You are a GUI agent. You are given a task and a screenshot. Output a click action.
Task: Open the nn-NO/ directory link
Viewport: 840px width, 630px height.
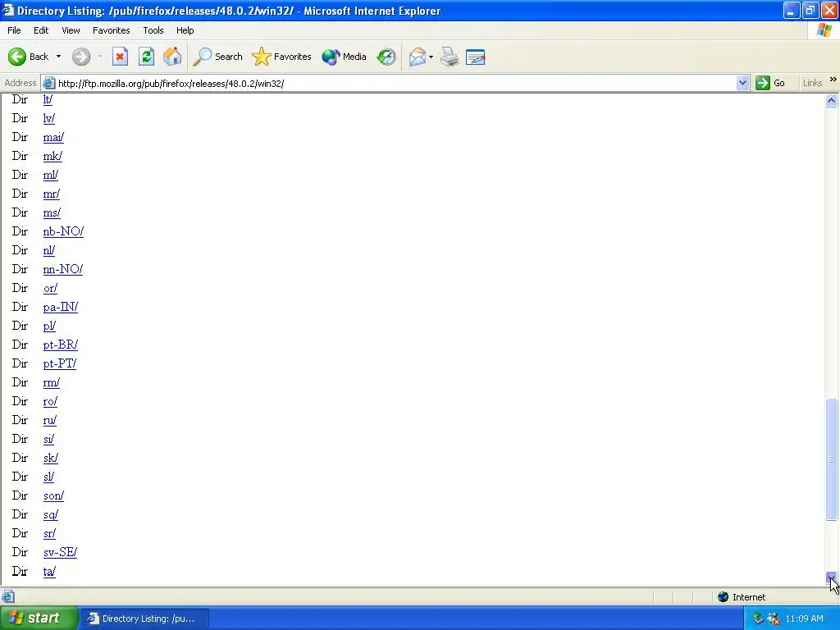(63, 269)
